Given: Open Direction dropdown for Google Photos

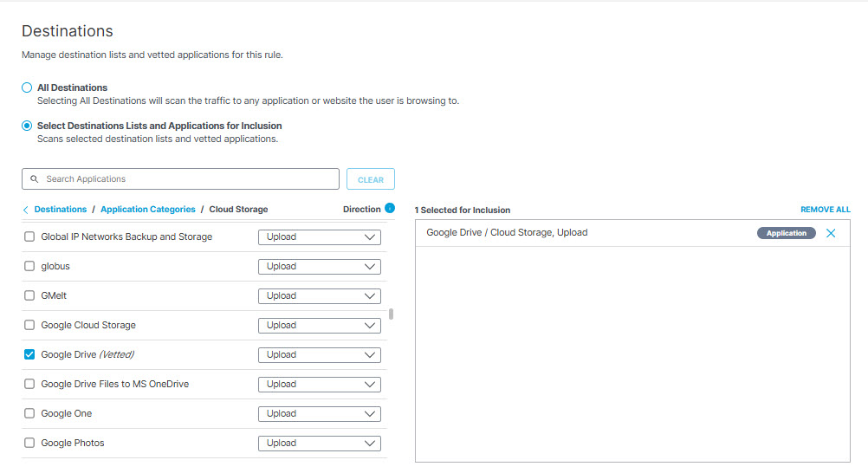Looking at the screenshot, I should coord(320,444).
